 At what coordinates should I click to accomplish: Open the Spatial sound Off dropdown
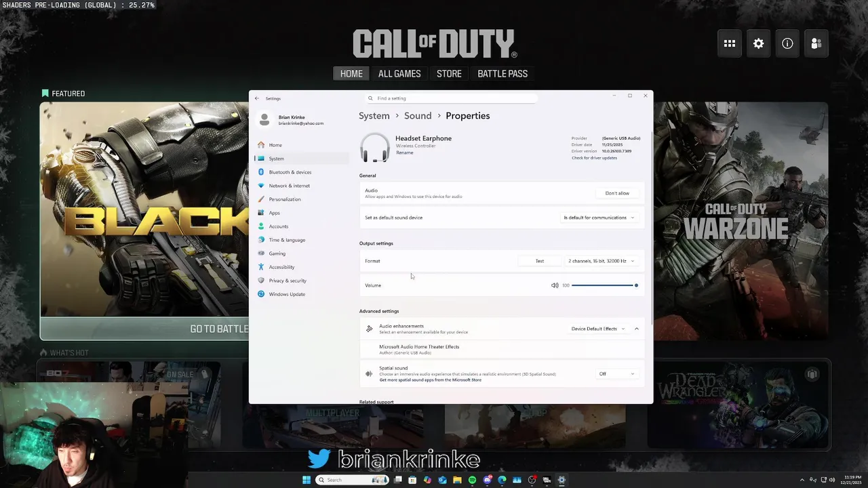point(617,373)
